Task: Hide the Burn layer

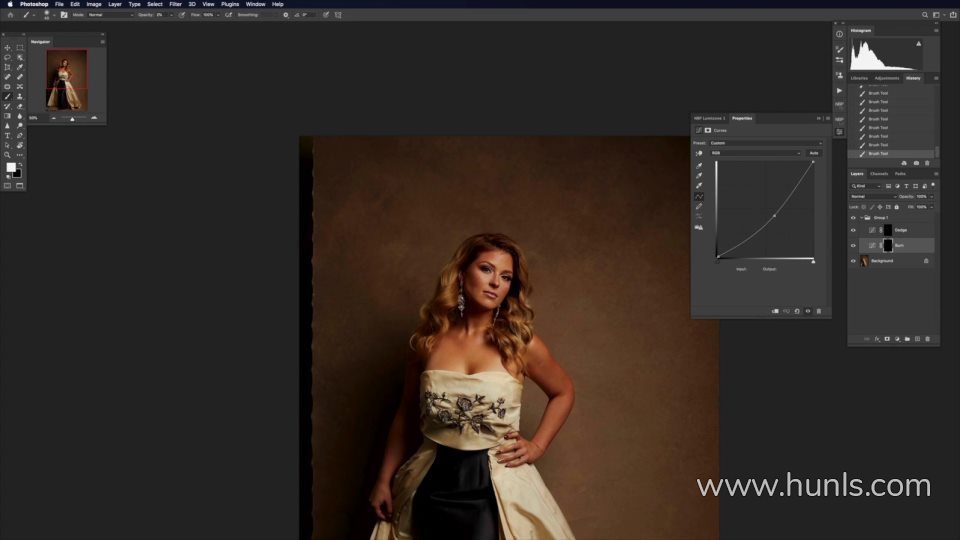Action: click(x=853, y=246)
